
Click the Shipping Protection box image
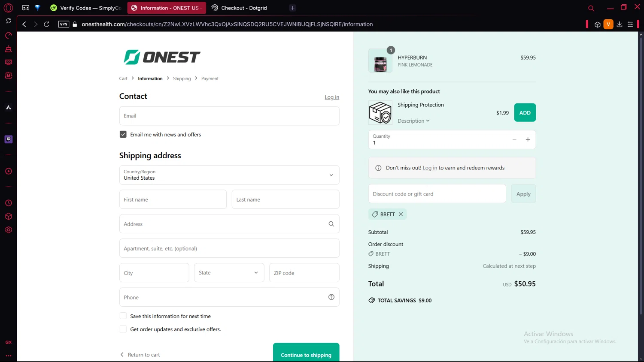[x=380, y=112]
